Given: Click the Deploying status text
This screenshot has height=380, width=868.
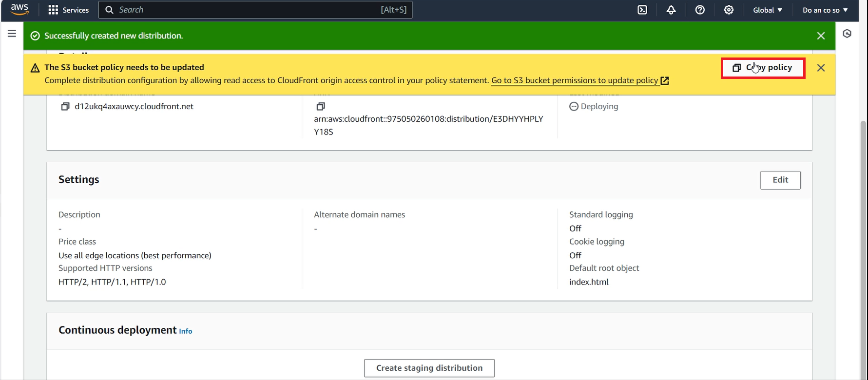Looking at the screenshot, I should tap(599, 106).
